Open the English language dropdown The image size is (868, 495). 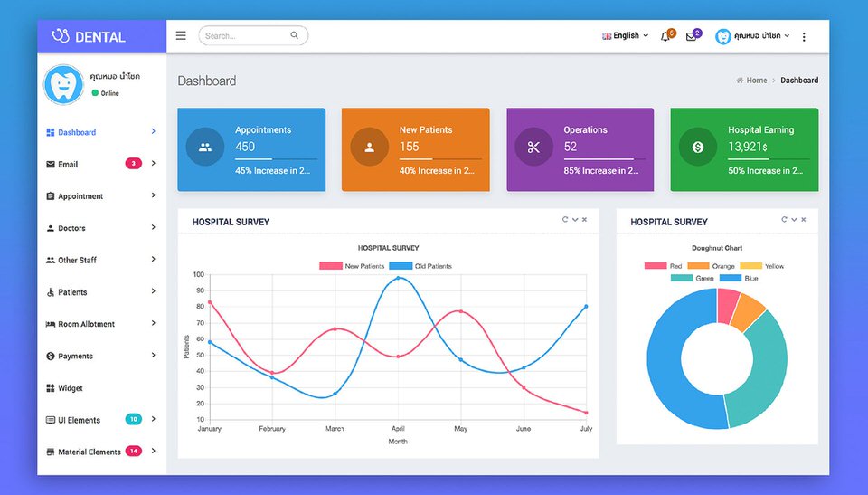[626, 36]
